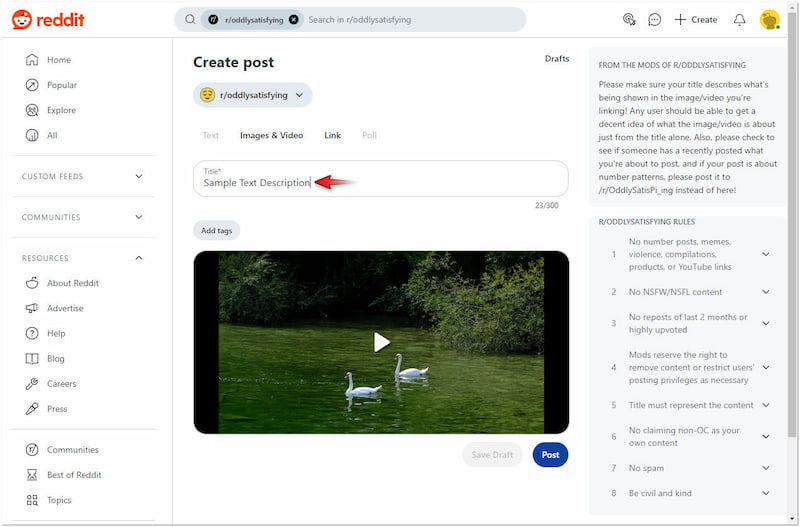The image size is (800, 527).
Task: Open Explore in the sidebar
Action: click(x=60, y=110)
